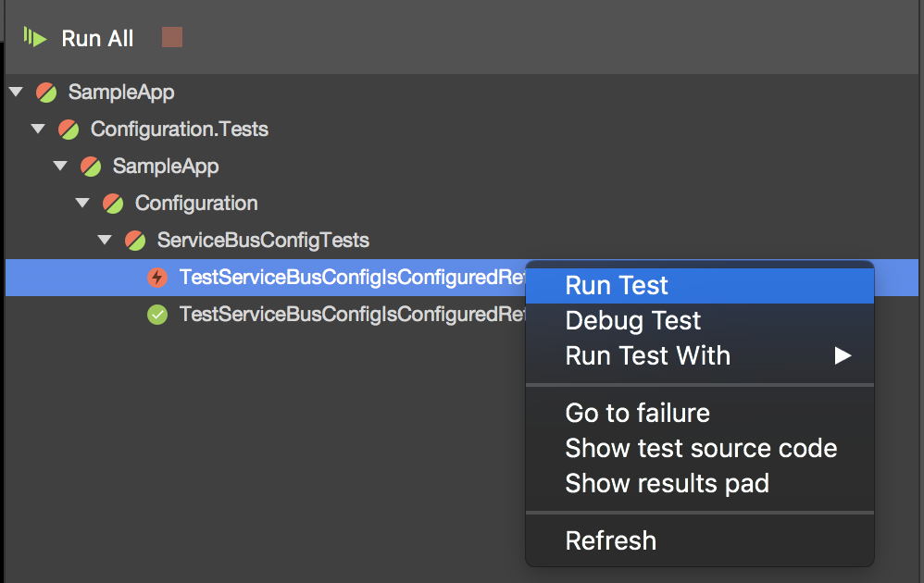
Task: Choose Debug Test from context menu
Action: coord(633,321)
